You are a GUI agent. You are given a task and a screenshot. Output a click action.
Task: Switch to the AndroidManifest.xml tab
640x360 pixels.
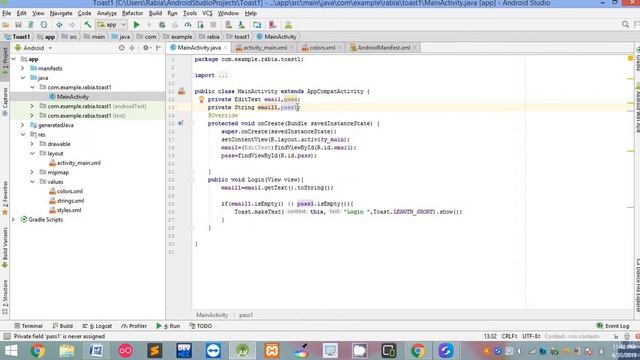coord(384,48)
